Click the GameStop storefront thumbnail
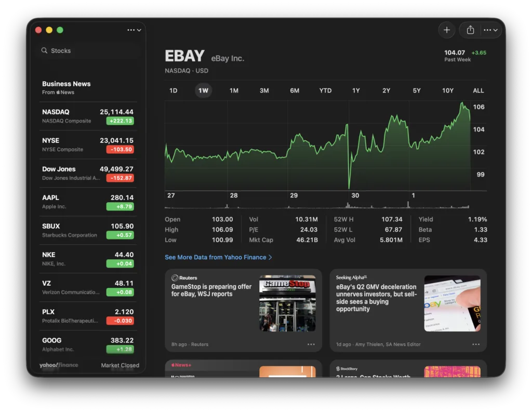532x412 pixels. 287,303
